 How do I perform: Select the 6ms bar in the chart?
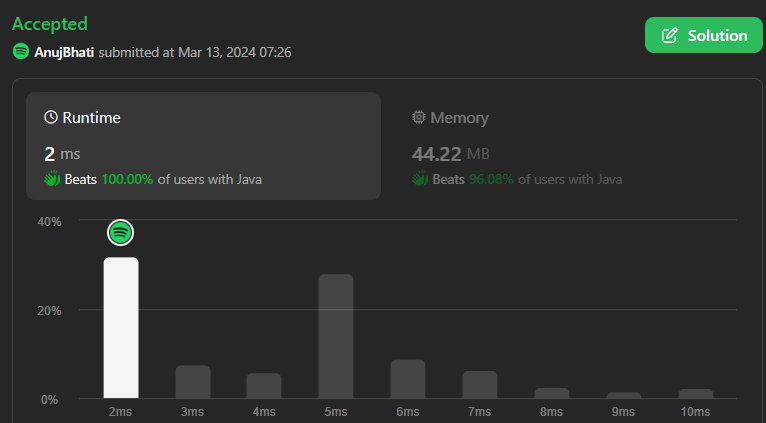[x=408, y=379]
